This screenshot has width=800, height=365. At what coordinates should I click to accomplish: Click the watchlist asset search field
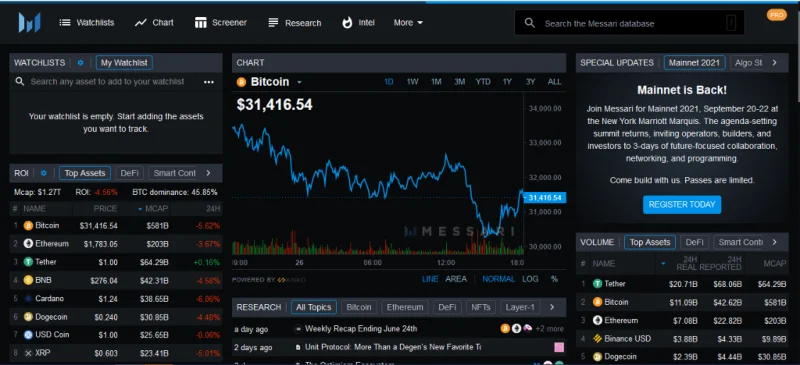coord(107,82)
